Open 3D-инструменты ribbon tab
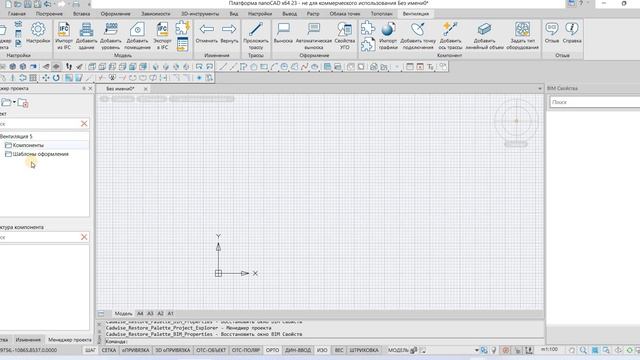 tap(200, 14)
